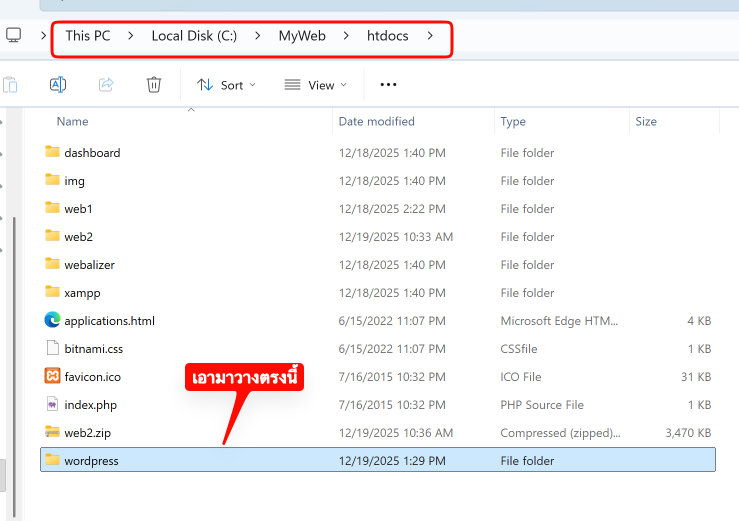Click the Share icon in toolbar
739x521 pixels.
[x=106, y=85]
